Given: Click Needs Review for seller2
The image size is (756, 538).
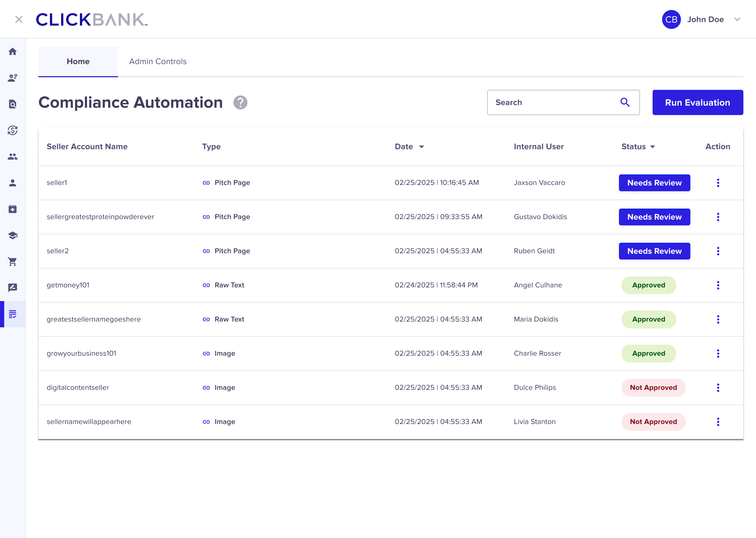Looking at the screenshot, I should pyautogui.click(x=654, y=251).
